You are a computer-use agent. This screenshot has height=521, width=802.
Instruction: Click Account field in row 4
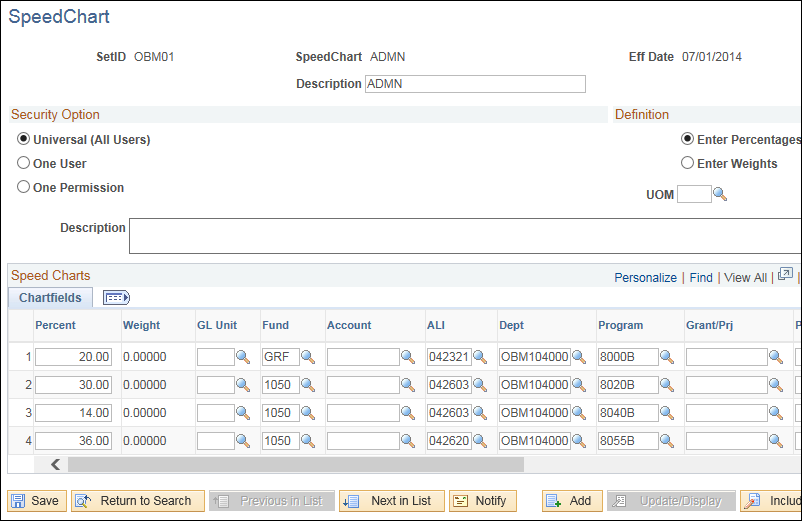click(363, 441)
